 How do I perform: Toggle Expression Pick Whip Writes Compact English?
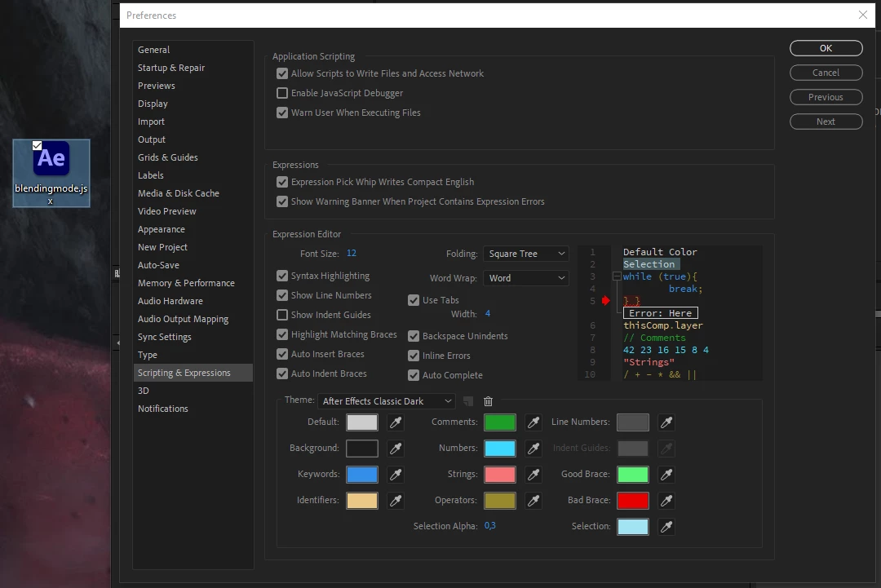tap(282, 182)
